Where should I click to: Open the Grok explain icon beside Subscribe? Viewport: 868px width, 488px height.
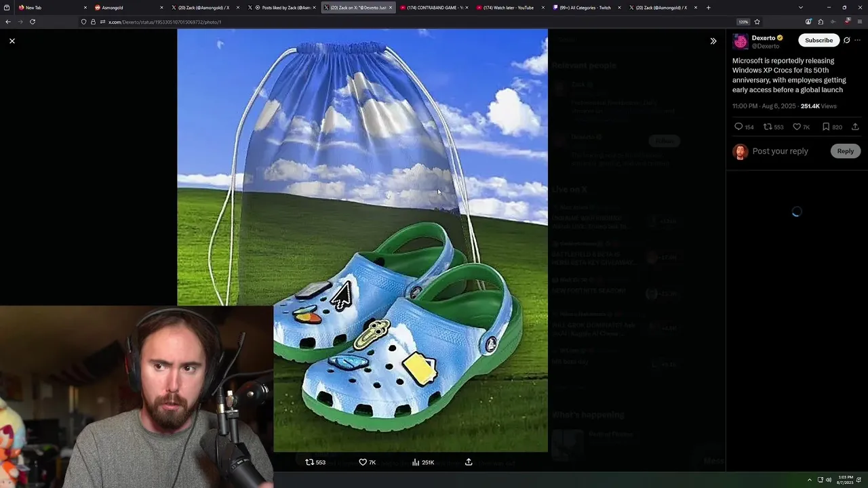click(846, 41)
